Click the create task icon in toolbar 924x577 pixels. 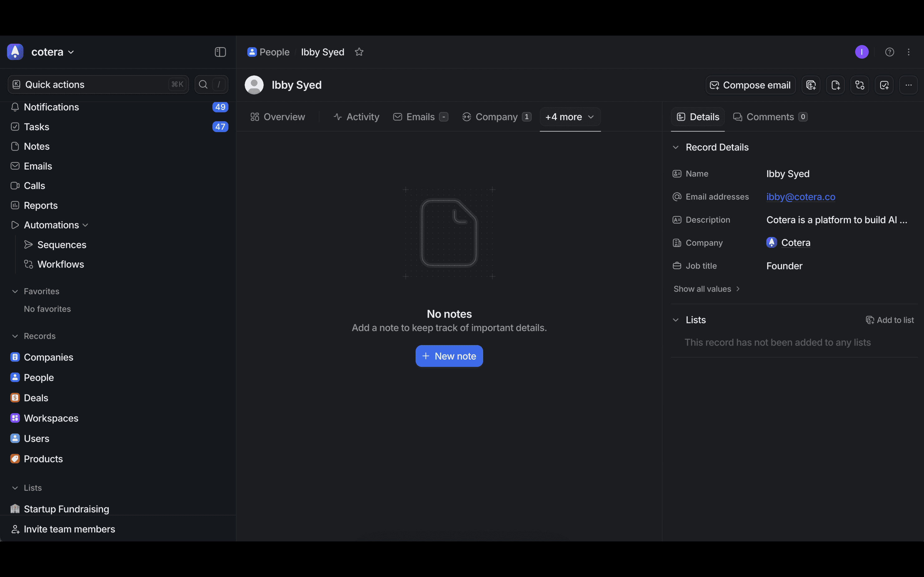click(x=884, y=85)
